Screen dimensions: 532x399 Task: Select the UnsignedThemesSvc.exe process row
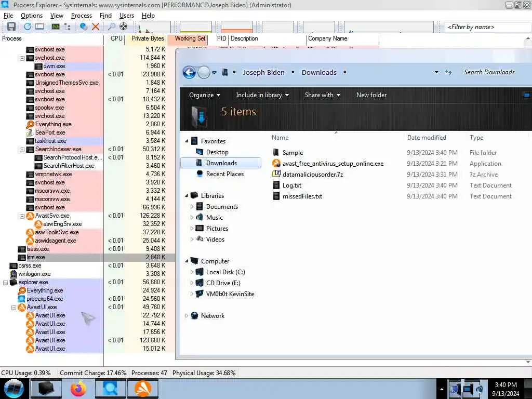67,83
